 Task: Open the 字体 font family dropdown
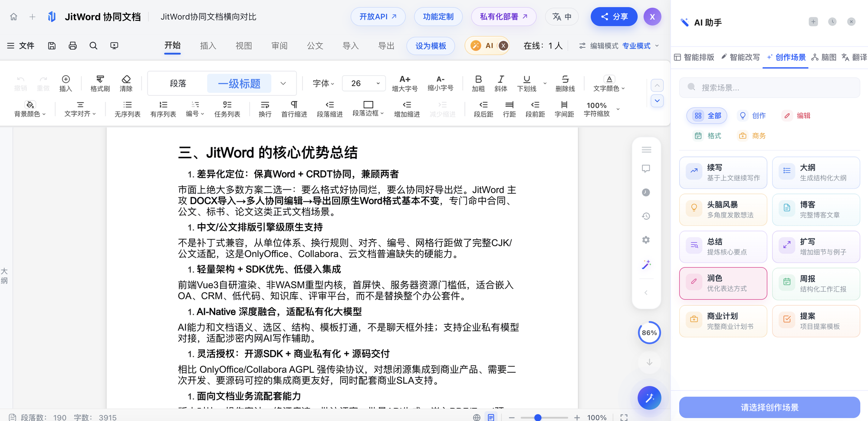click(323, 83)
